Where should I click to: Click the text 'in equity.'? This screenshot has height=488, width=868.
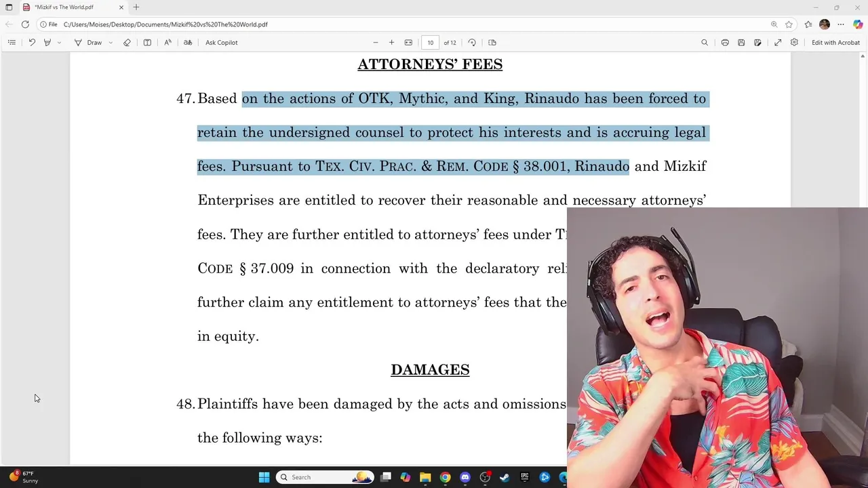tap(228, 336)
